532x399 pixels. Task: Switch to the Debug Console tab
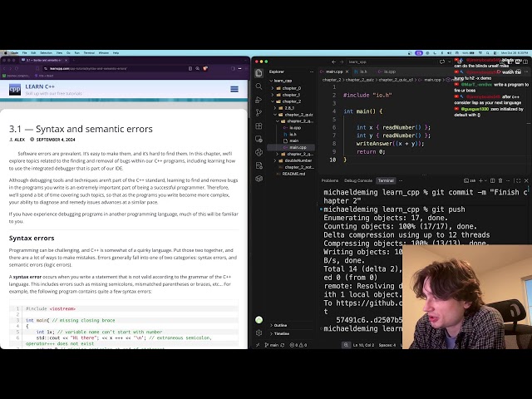click(x=358, y=180)
